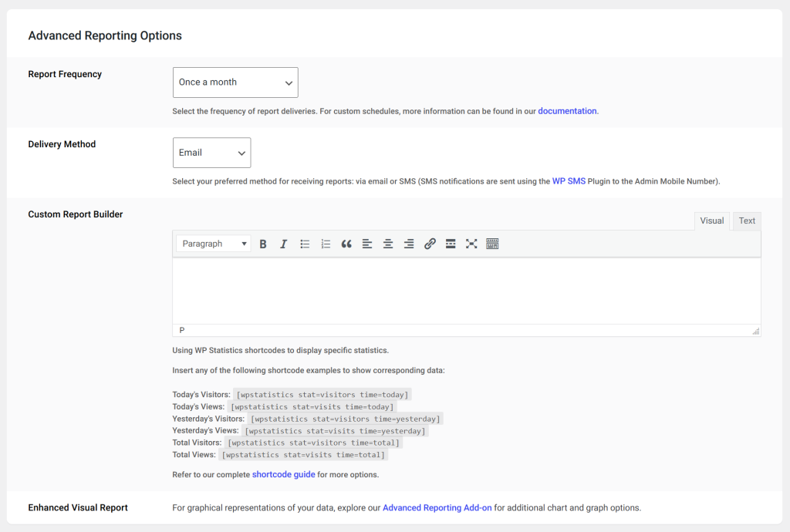Screen dimensions: 790x532
Task: Switch to the Visual editor tab
Action: click(711, 221)
